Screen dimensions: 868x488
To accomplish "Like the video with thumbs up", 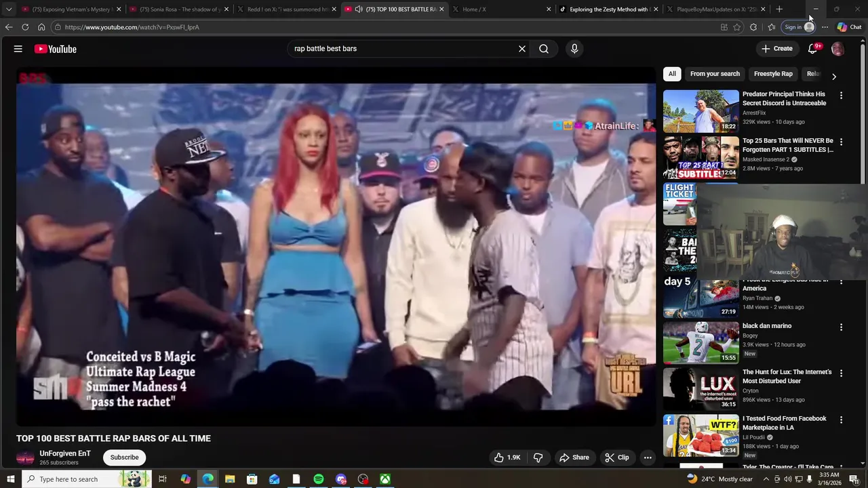I will [x=507, y=457].
